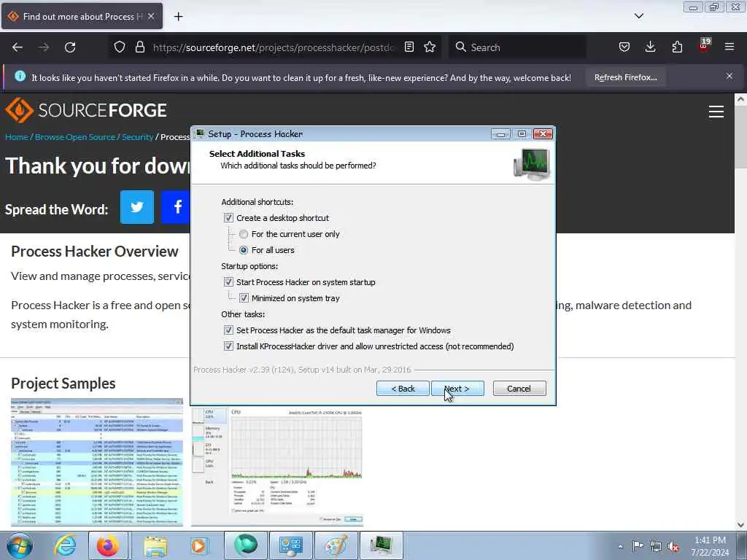The width and height of the screenshot is (747, 560).
Task: Open Windows Explorer folder from taskbar
Action: pyautogui.click(x=155, y=545)
